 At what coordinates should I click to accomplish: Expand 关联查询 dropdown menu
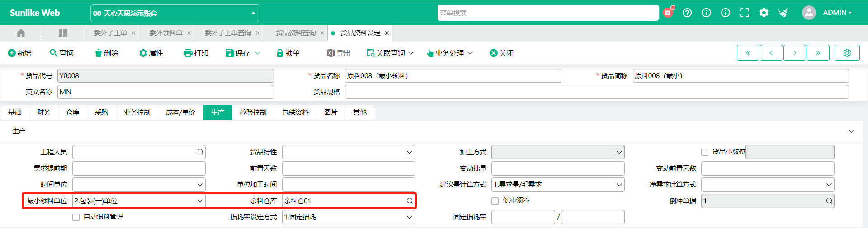click(x=390, y=53)
